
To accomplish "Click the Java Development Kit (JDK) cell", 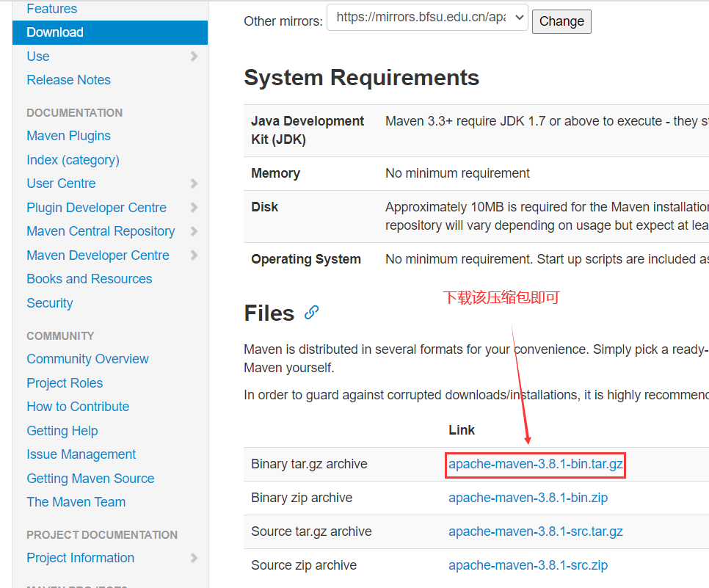I will coord(308,130).
